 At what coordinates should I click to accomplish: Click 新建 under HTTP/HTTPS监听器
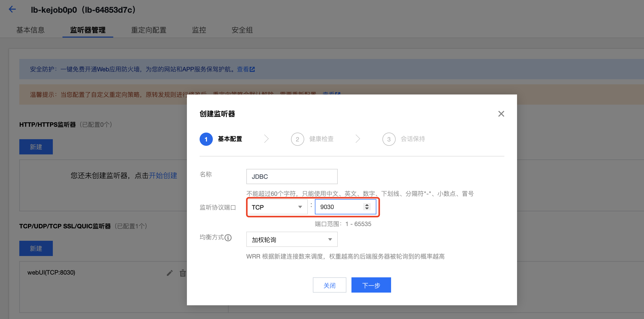click(36, 147)
